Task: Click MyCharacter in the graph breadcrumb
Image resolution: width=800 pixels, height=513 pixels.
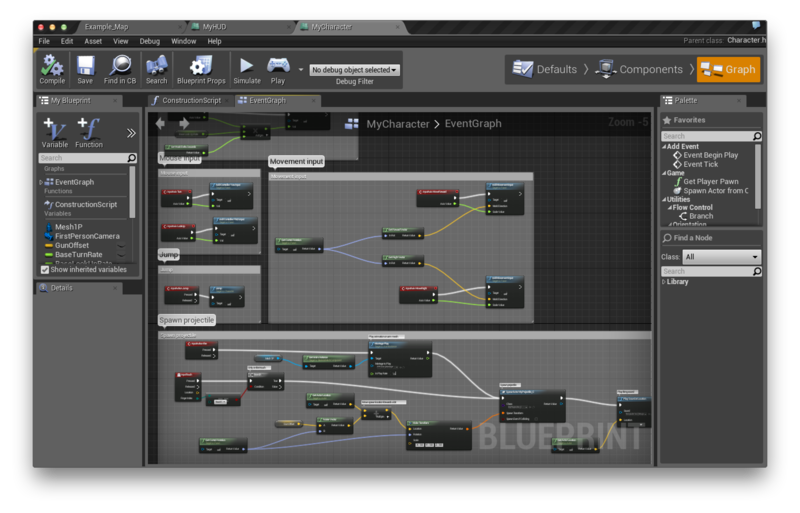Action: (x=398, y=124)
